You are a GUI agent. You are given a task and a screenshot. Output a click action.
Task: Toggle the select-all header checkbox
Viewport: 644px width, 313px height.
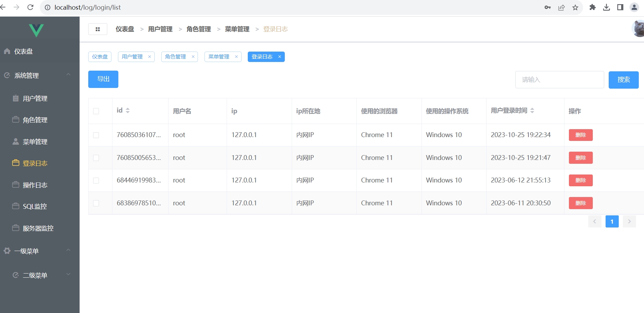point(96,111)
